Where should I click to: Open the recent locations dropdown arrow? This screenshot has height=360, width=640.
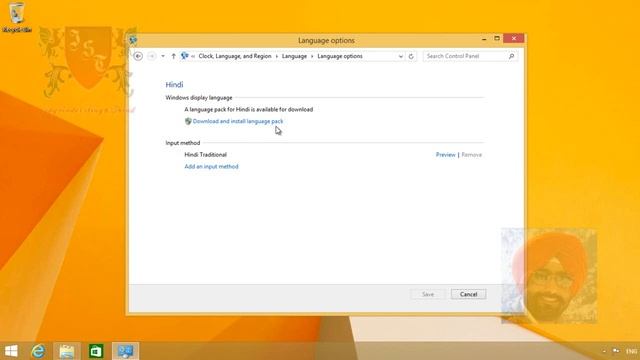pos(163,56)
